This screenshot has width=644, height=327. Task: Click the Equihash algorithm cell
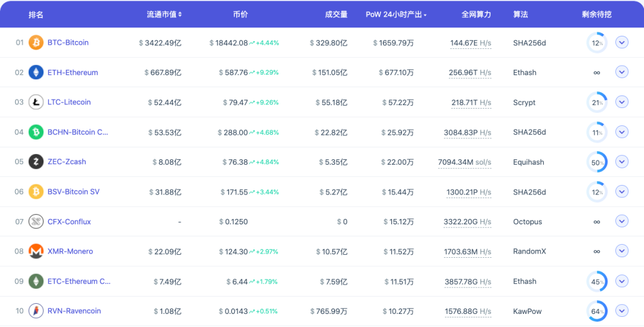tap(528, 162)
